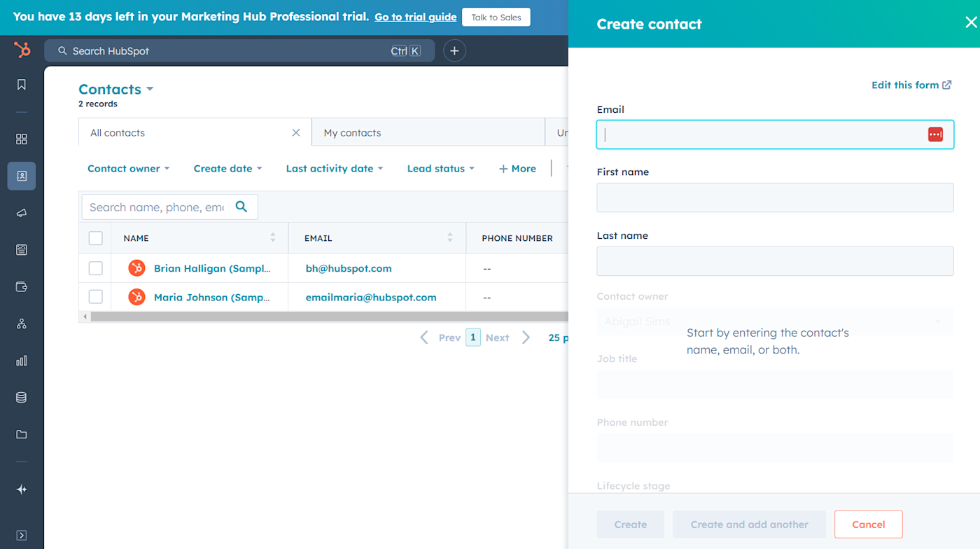The height and width of the screenshot is (549, 980).
Task: Click the Cancel button
Action: pos(869,524)
